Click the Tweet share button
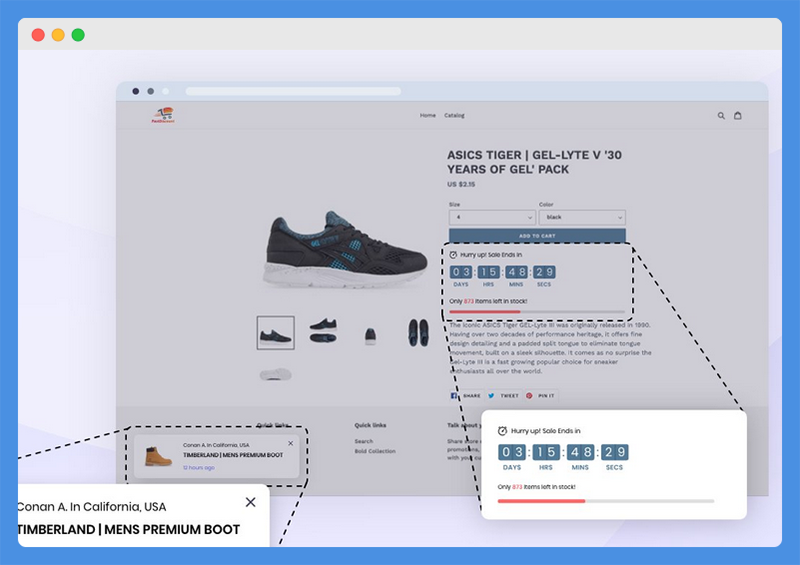 [504, 396]
